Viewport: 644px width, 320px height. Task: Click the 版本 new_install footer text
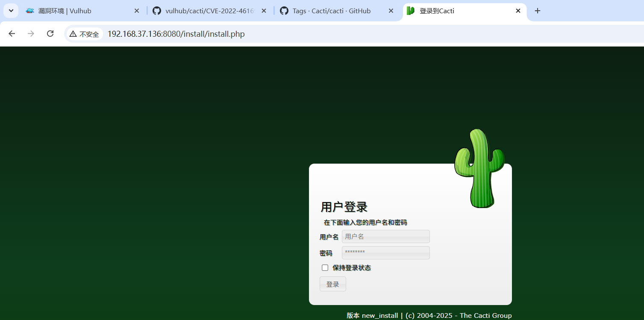(x=372, y=316)
